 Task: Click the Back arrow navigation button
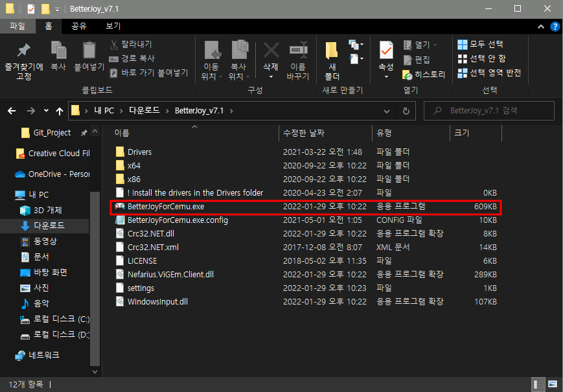pyautogui.click(x=12, y=111)
